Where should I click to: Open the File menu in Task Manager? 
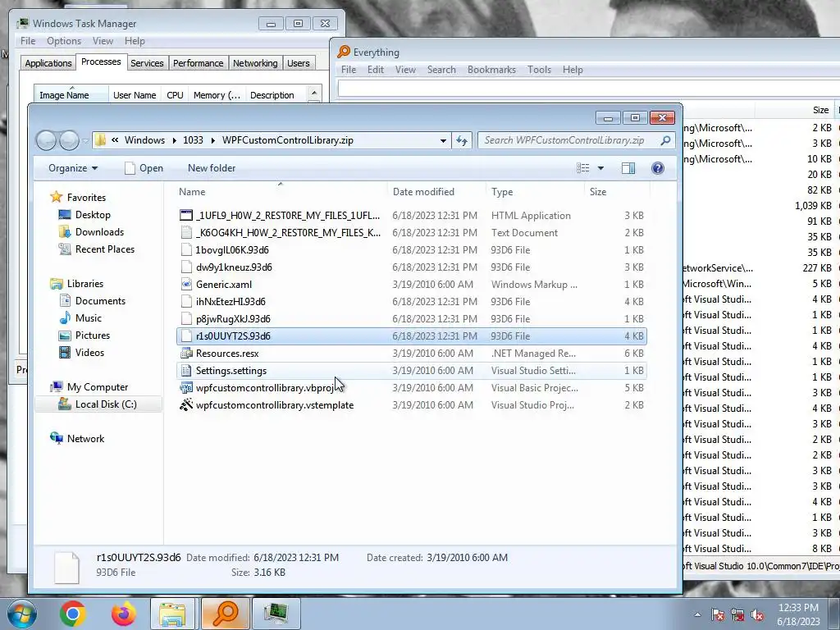tap(28, 41)
